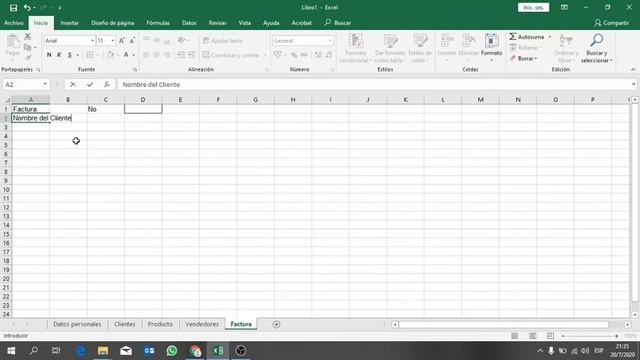Open the Undo history dropdown arrow

click(x=34, y=8)
